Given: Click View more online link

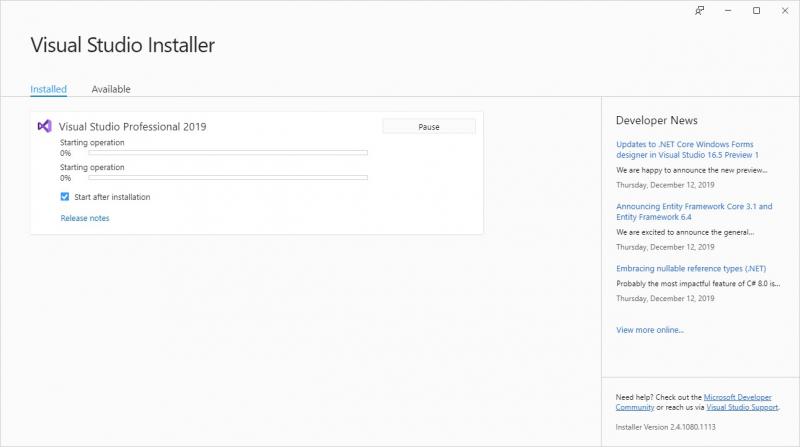Looking at the screenshot, I should point(649,330).
